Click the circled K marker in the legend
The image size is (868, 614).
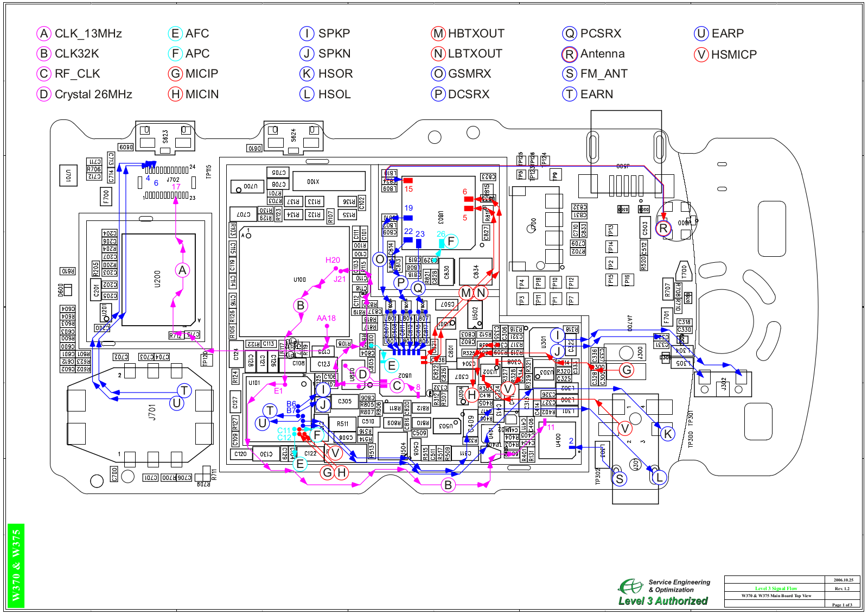[x=307, y=74]
